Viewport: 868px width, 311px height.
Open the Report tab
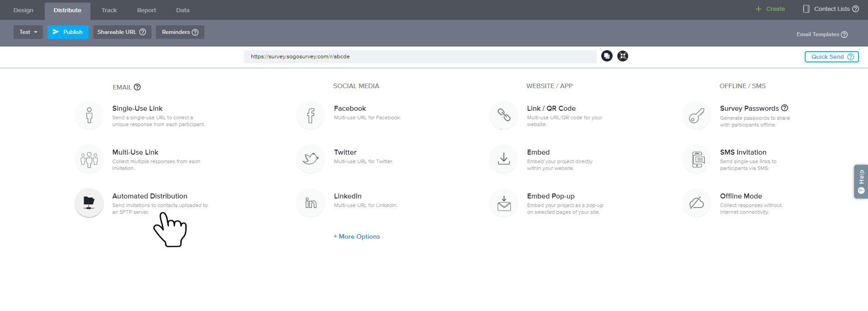tap(146, 10)
